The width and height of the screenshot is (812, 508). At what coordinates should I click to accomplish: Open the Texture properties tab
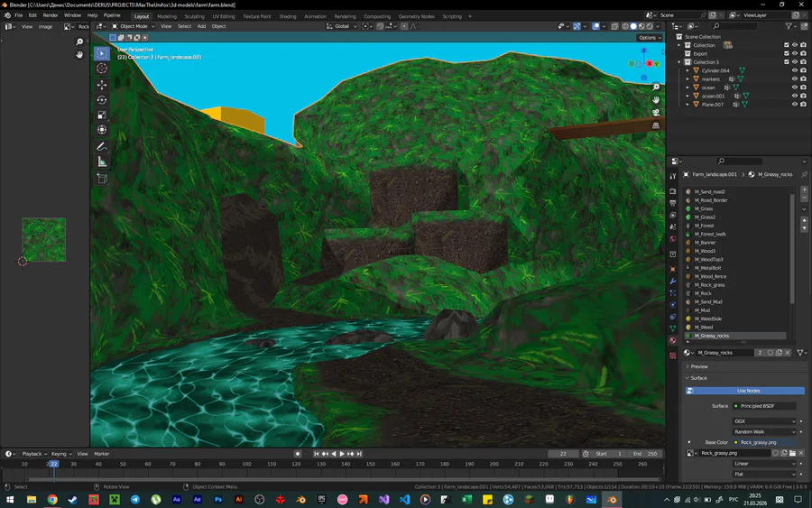pyautogui.click(x=673, y=356)
